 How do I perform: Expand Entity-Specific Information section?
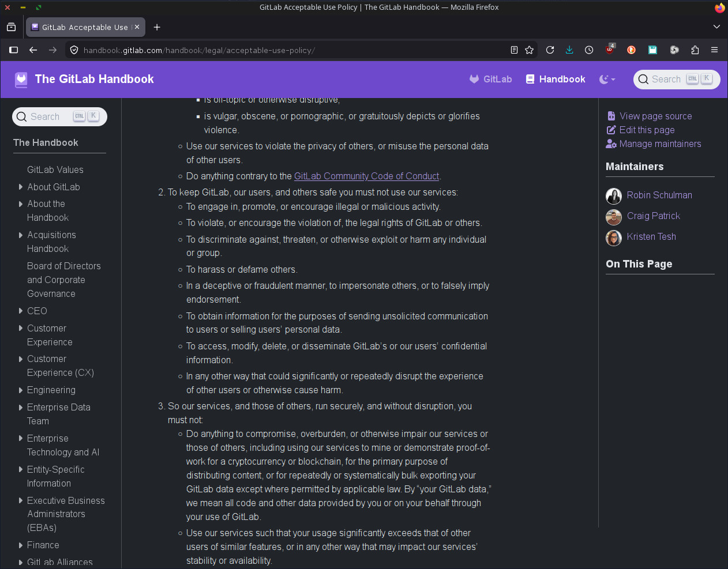(x=21, y=469)
